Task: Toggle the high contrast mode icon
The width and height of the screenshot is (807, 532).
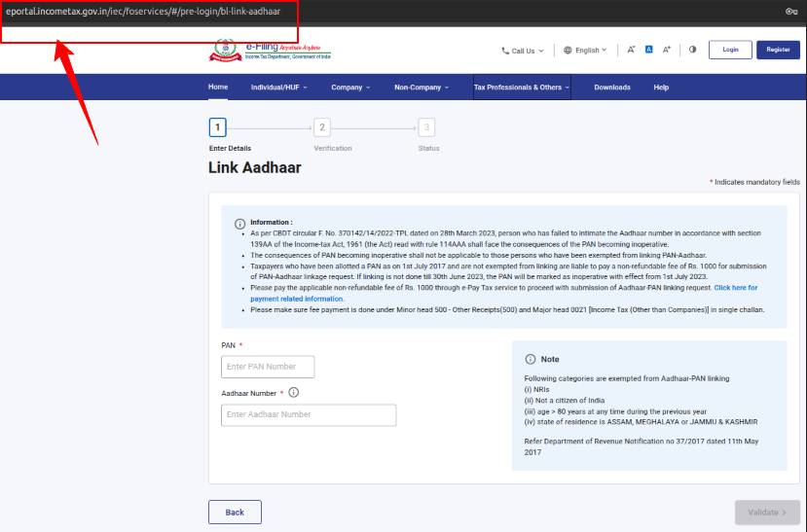Action: [x=693, y=50]
